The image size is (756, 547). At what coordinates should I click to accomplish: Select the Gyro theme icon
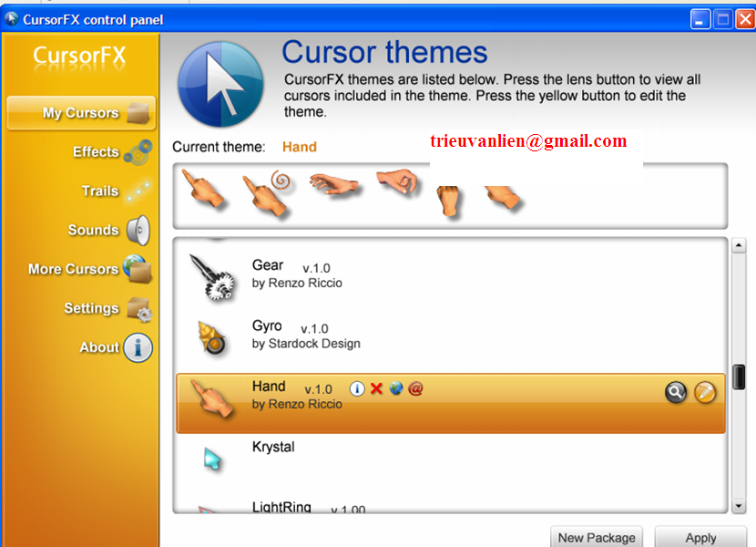[x=212, y=336]
